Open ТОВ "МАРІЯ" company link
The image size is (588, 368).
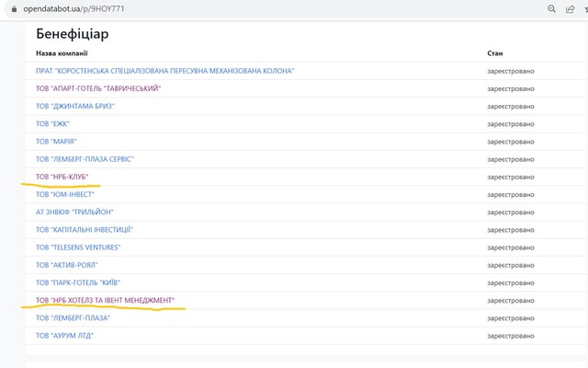(x=56, y=142)
